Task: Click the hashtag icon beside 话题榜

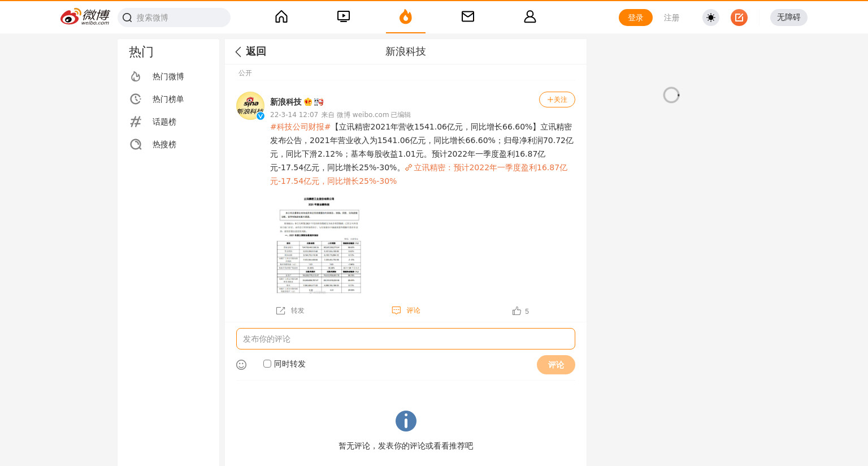Action: click(x=136, y=122)
